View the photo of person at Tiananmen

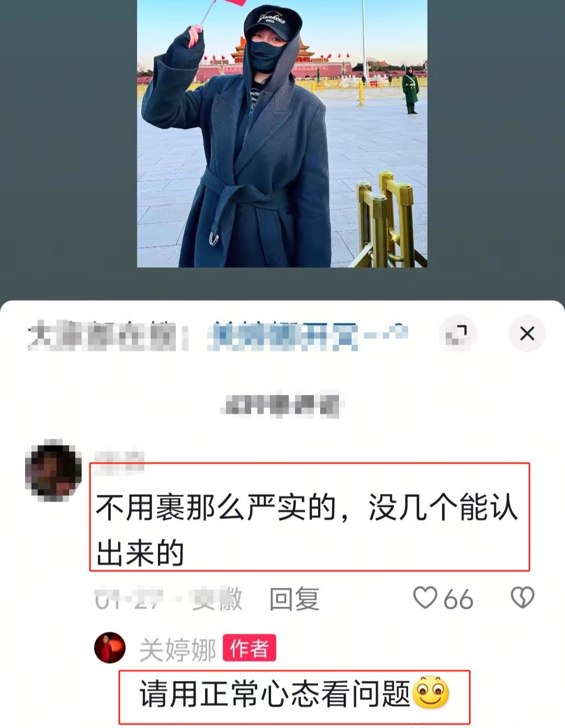coord(282,133)
